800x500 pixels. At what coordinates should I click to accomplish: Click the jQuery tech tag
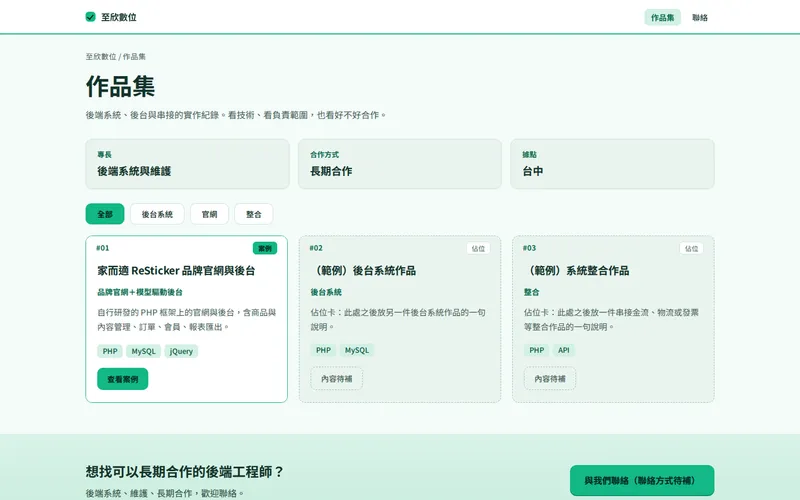click(181, 351)
